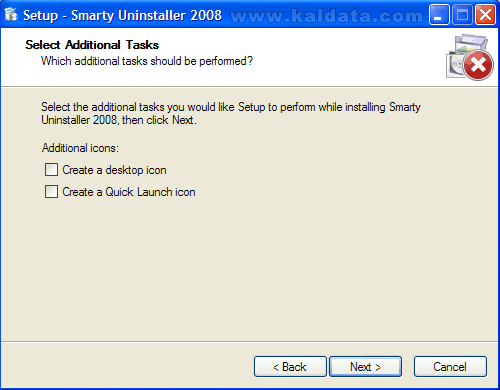Click the installer wizard image at top right

click(x=470, y=57)
